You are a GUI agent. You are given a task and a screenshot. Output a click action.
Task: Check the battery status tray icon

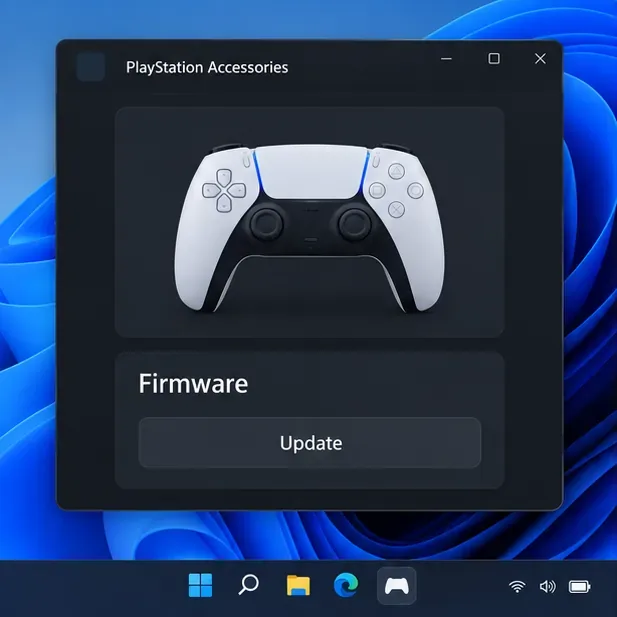tap(580, 587)
